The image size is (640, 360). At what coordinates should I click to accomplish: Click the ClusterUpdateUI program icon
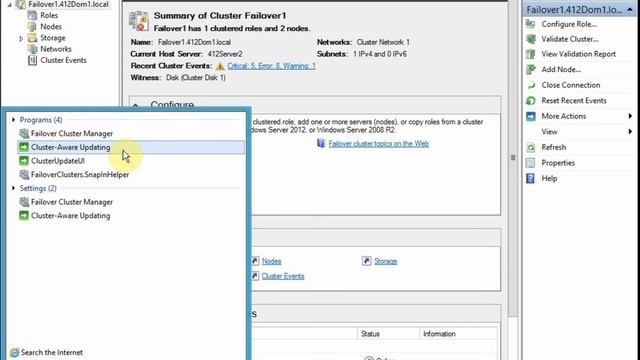pos(24,161)
